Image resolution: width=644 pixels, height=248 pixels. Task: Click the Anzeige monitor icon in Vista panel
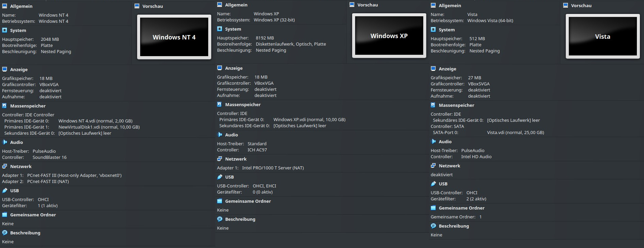tap(433, 69)
